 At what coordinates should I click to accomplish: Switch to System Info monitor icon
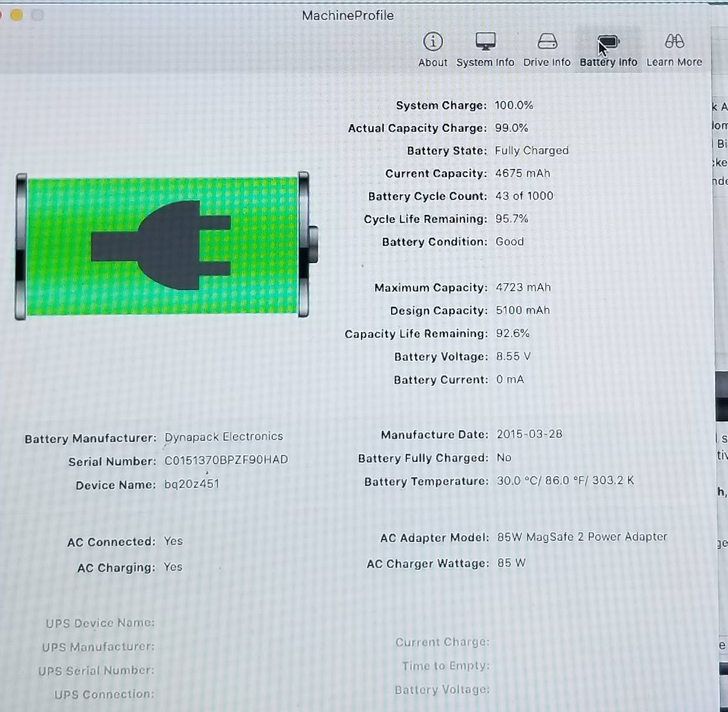pyautogui.click(x=485, y=42)
